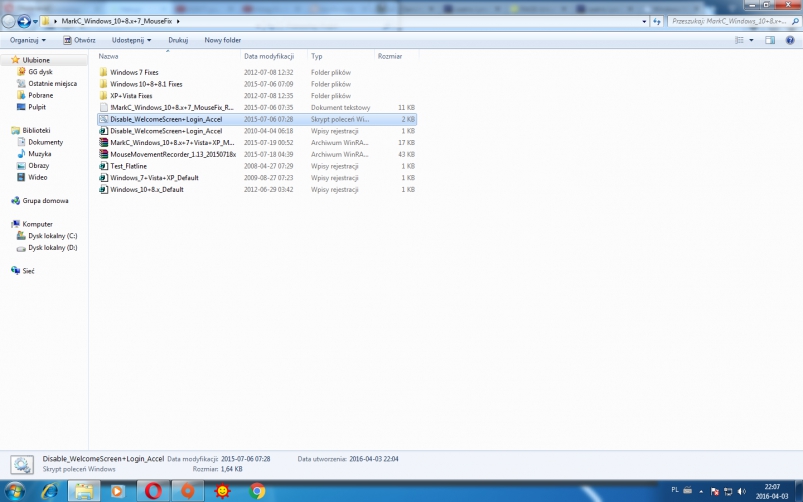Open the view options dropdown arrow
Image resolution: width=803 pixels, height=502 pixels.
[751, 40]
